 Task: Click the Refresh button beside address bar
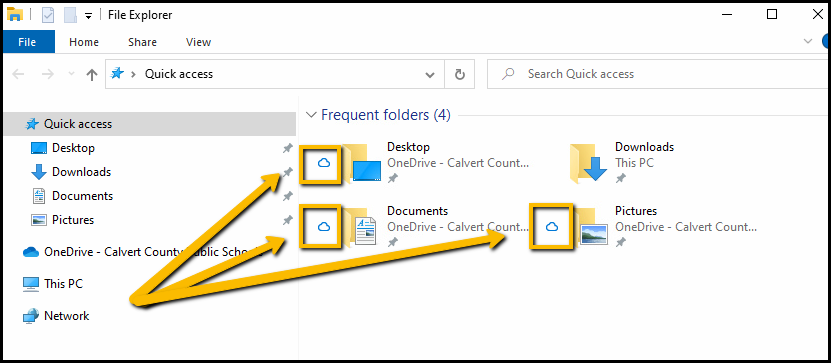(x=459, y=74)
